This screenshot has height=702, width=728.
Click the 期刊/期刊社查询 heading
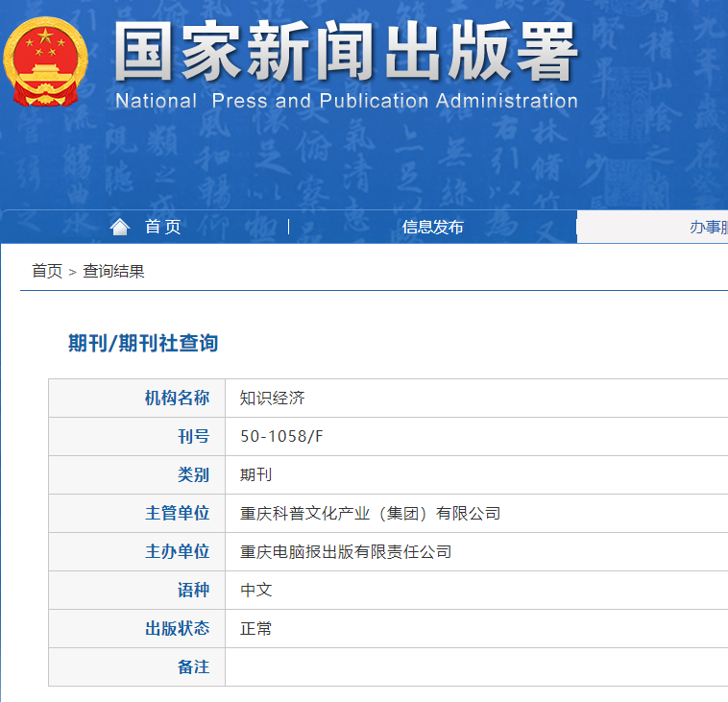pos(143,343)
